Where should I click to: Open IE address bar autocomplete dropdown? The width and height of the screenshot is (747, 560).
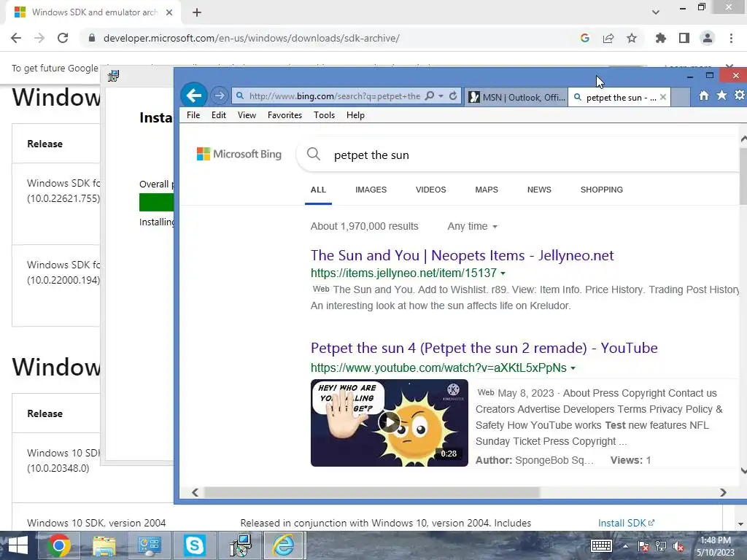point(441,96)
